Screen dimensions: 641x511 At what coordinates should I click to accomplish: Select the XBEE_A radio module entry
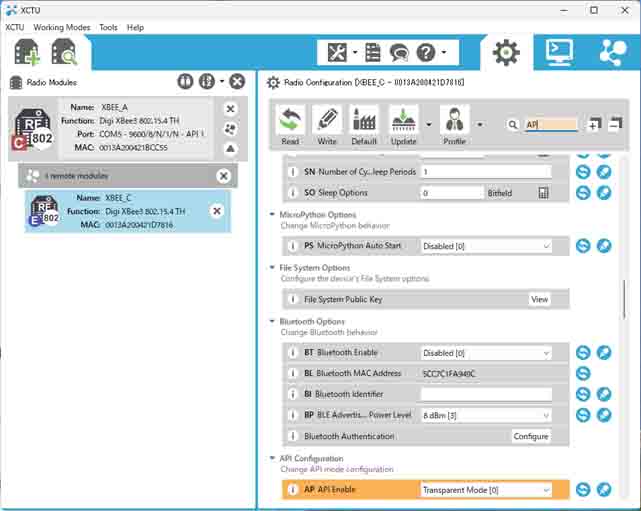pos(128,128)
